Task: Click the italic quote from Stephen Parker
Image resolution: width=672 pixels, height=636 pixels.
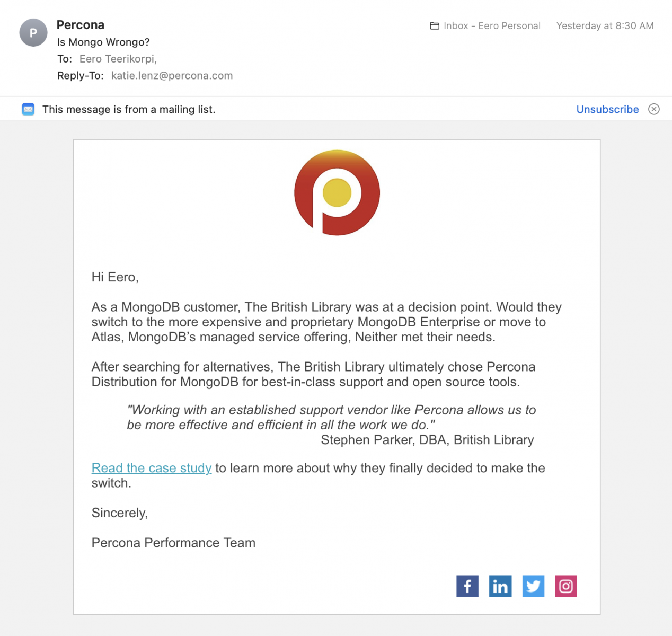Action: pos(331,417)
